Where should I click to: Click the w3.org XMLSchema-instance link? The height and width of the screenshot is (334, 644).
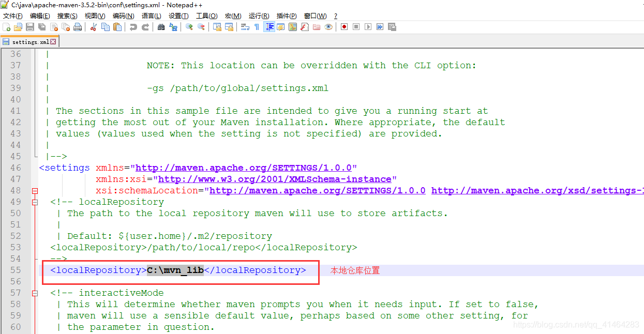(275, 179)
